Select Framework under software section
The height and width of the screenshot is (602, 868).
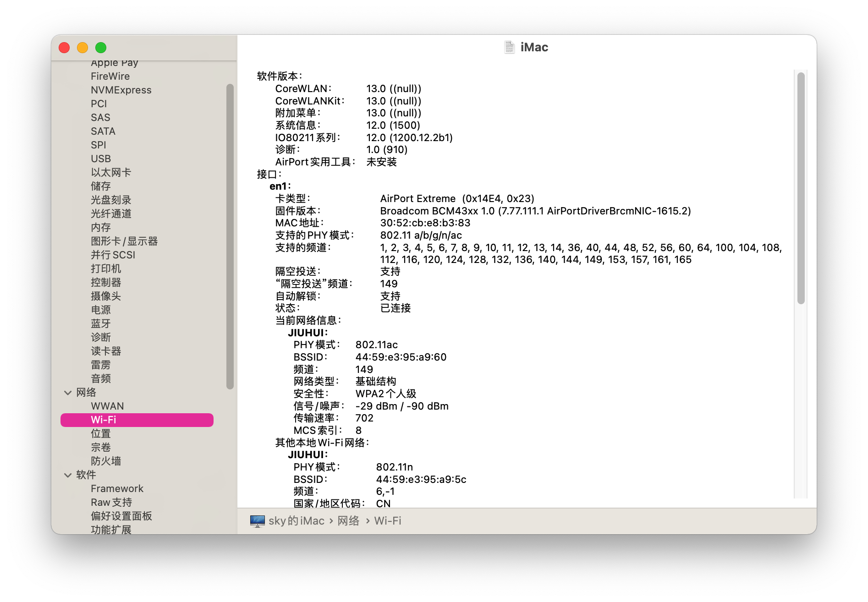117,488
